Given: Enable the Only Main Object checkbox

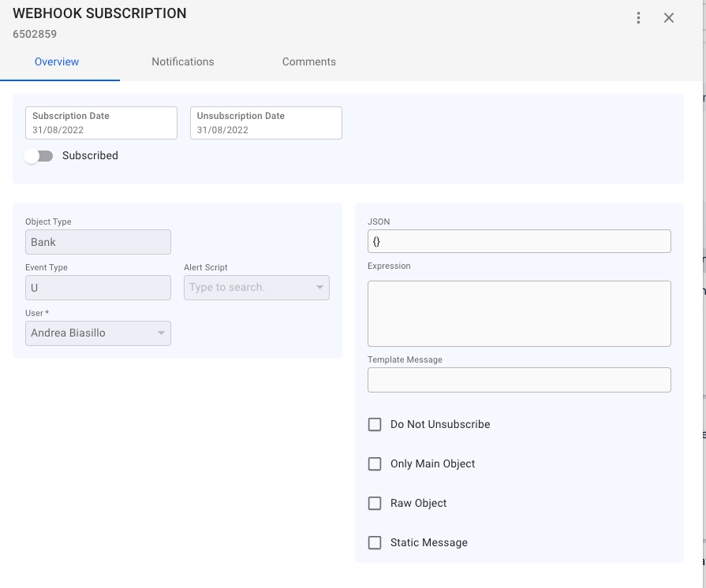Looking at the screenshot, I should [x=375, y=464].
